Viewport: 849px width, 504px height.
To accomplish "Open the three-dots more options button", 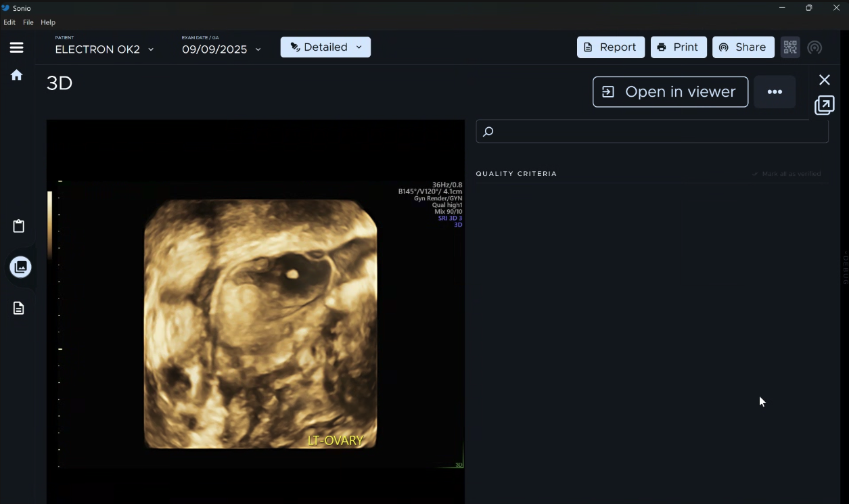I will [775, 92].
